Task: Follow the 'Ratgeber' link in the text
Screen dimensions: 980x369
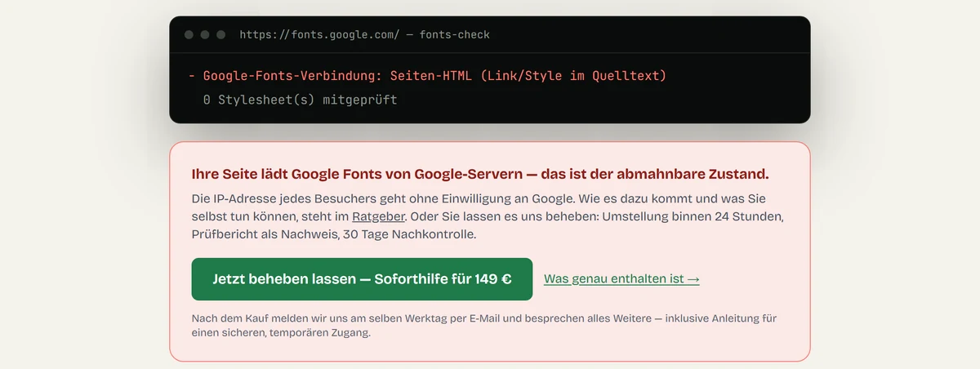Action: 379,216
